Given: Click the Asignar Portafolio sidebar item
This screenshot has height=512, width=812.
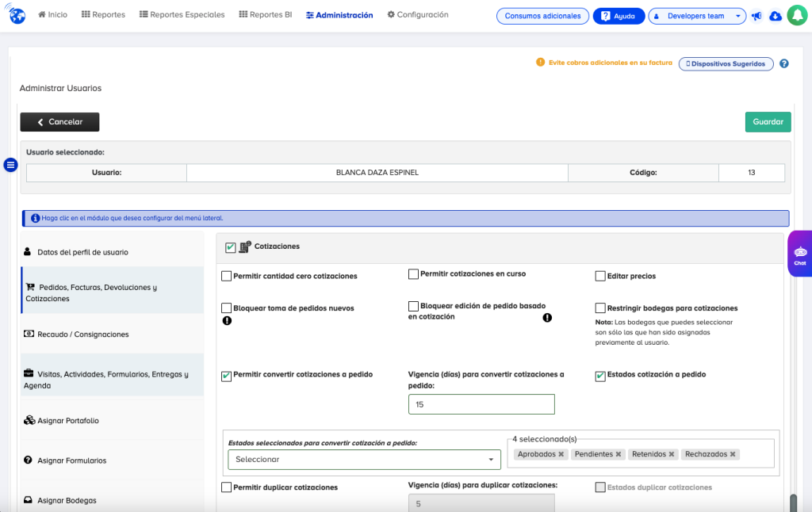Looking at the screenshot, I should (70, 420).
